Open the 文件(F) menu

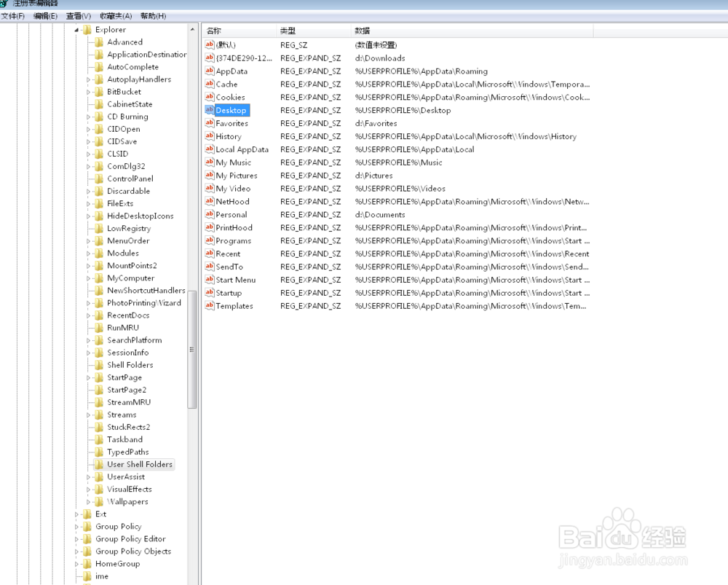[13, 15]
